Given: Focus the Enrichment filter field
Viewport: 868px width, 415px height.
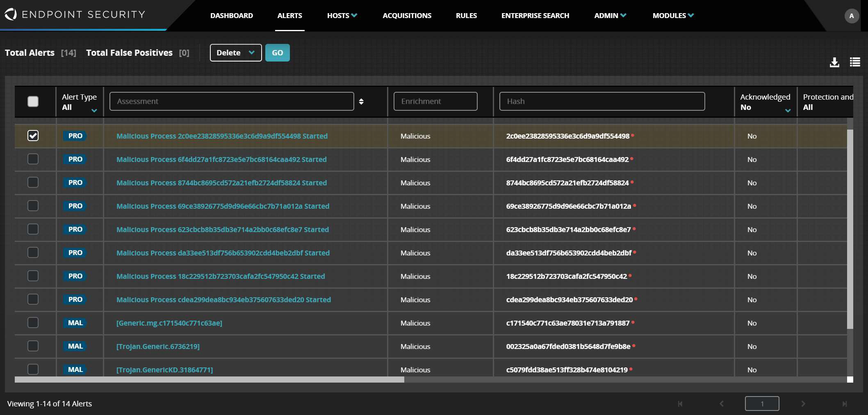Looking at the screenshot, I should pyautogui.click(x=435, y=101).
